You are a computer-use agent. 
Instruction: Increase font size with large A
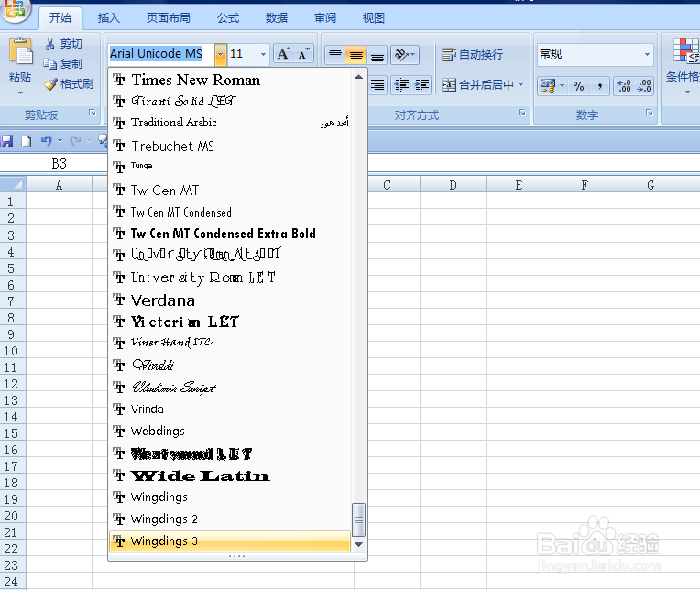tap(283, 54)
